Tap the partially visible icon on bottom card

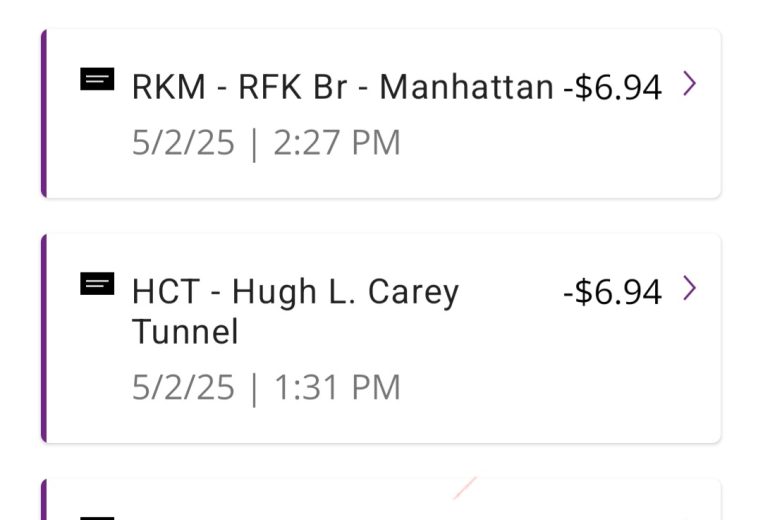point(97,518)
